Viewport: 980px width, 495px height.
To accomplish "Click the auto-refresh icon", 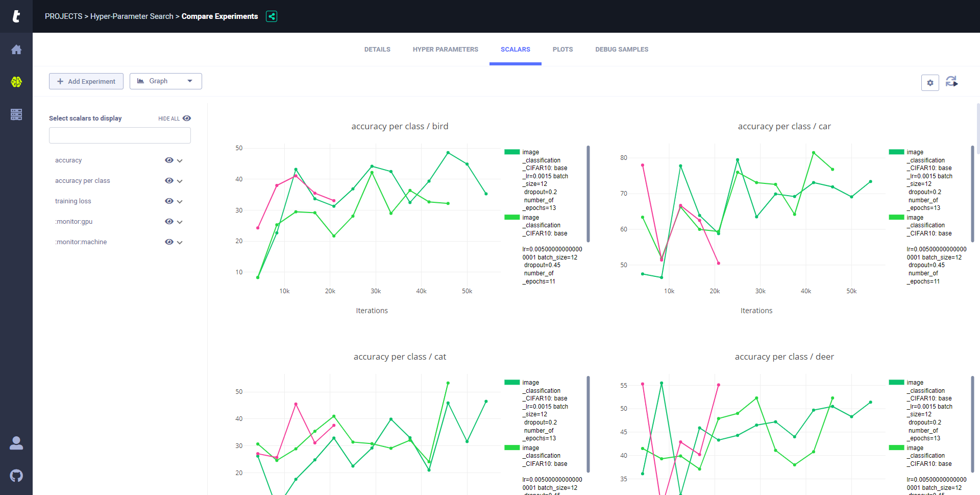I will [x=952, y=82].
